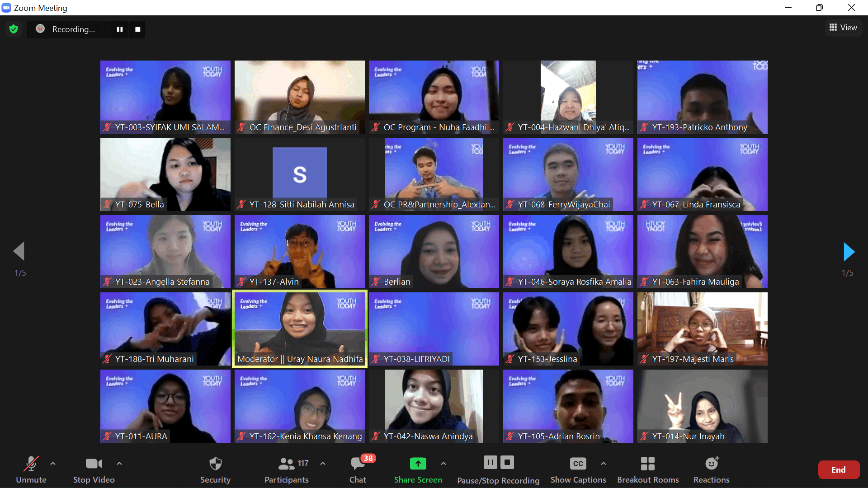Screen dimensions: 868x488
Task: Stop recording from the top recording bar
Action: [x=137, y=29]
